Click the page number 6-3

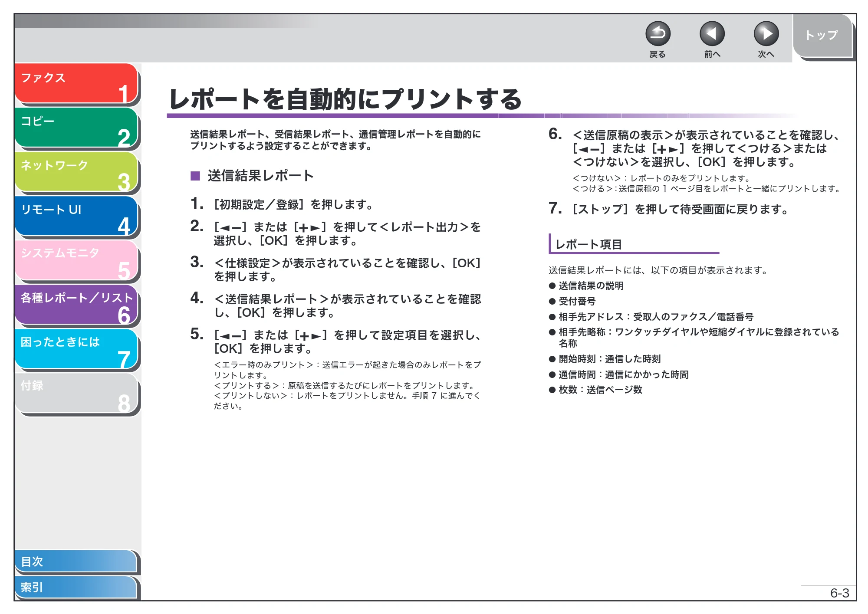click(839, 593)
